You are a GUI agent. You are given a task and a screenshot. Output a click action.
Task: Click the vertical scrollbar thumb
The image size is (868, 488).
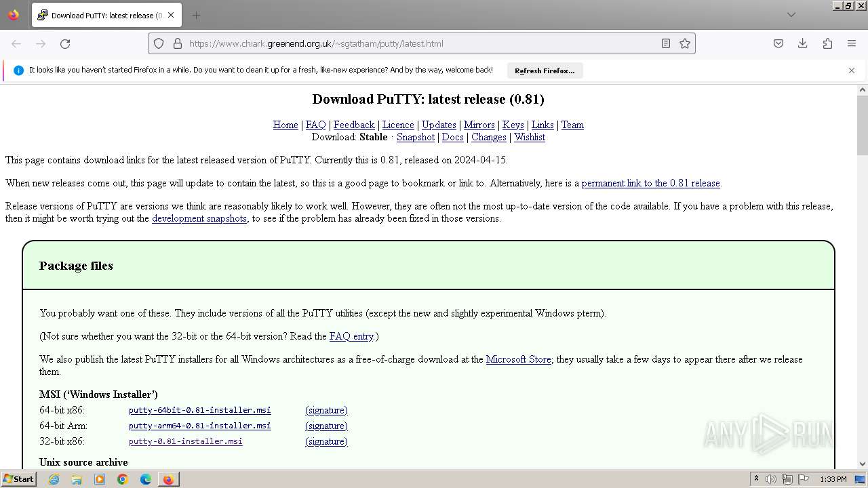863,125
